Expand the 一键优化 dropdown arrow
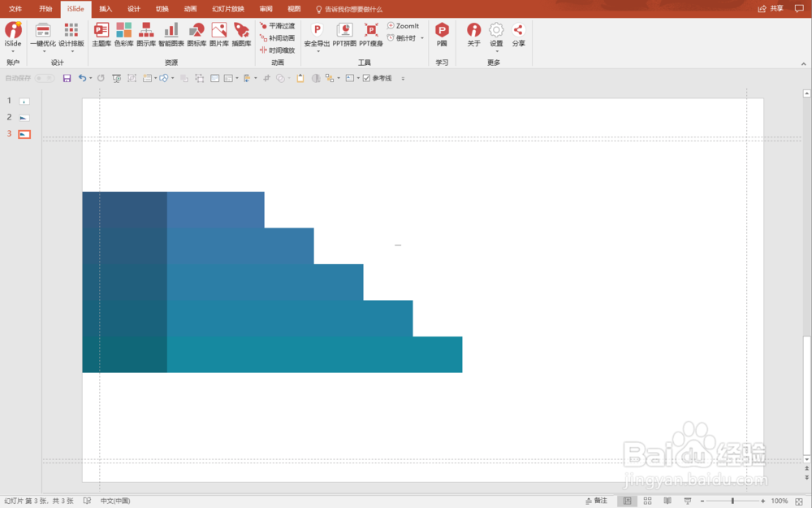Image resolution: width=812 pixels, height=508 pixels. coord(44,51)
